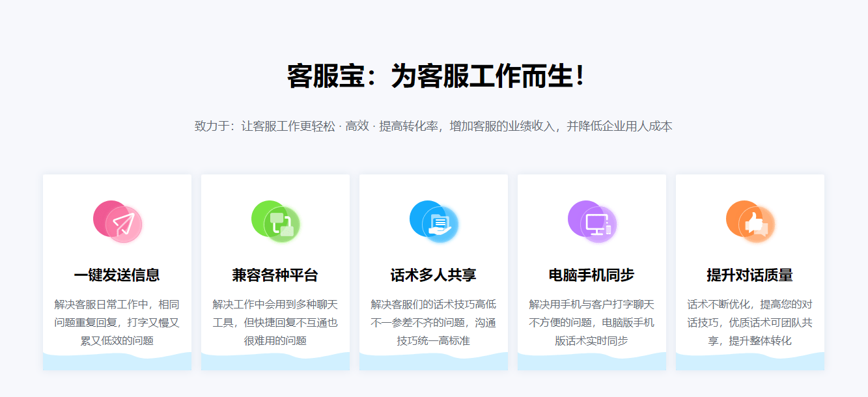Select the 提升对话质量 card title
The width and height of the screenshot is (868, 397).
750,275
